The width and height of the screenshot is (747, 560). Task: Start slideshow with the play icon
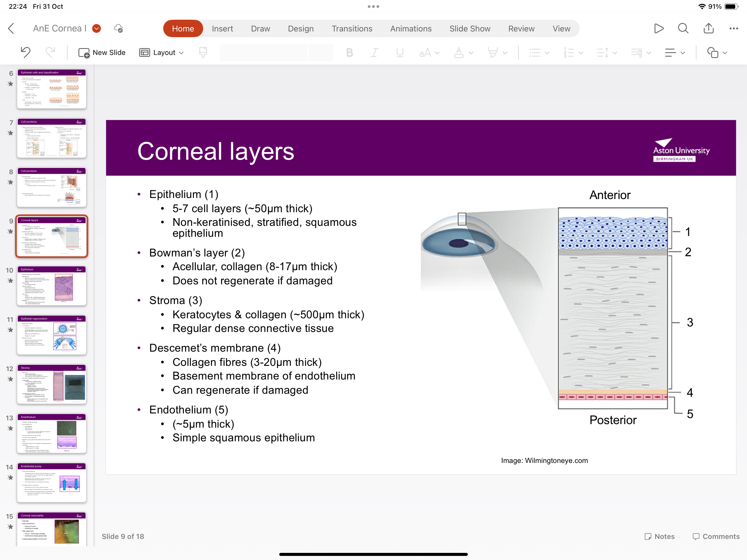pos(658,28)
